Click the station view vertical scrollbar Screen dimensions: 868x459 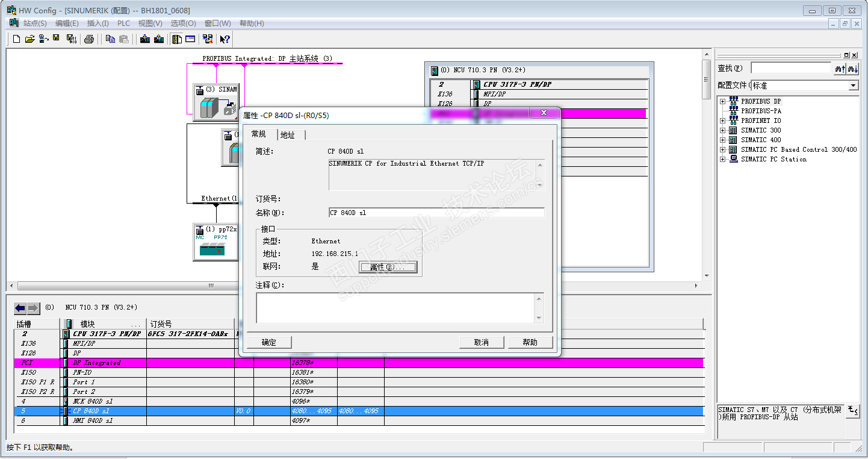[707, 164]
